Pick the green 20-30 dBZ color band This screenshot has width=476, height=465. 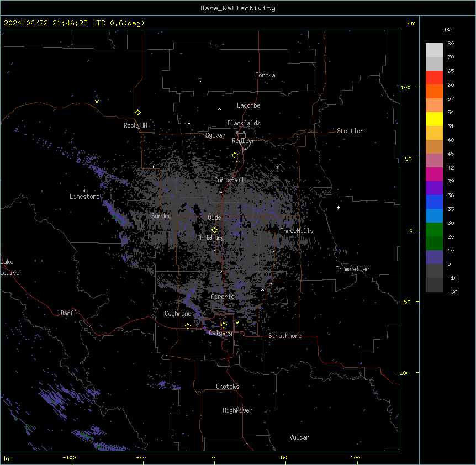434,230
